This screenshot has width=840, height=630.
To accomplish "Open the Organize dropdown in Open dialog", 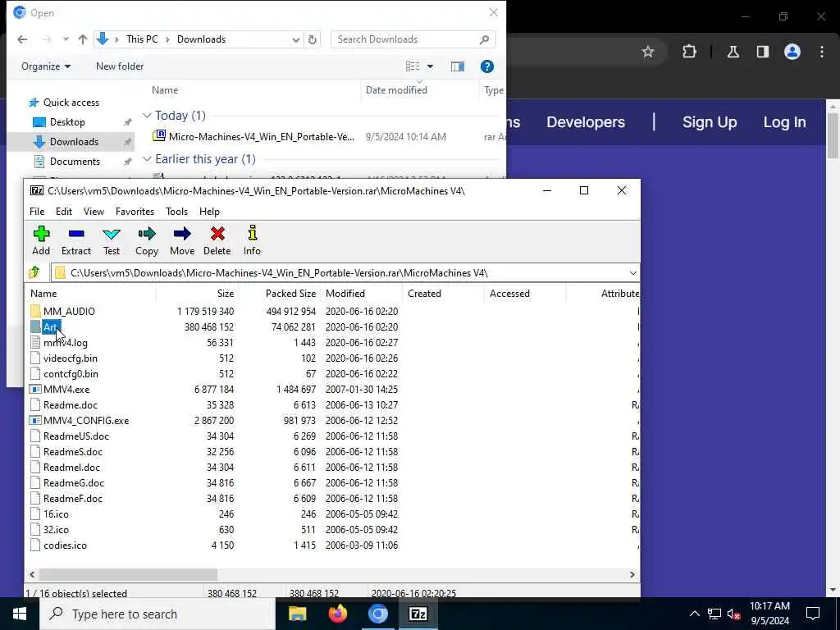I will [46, 66].
